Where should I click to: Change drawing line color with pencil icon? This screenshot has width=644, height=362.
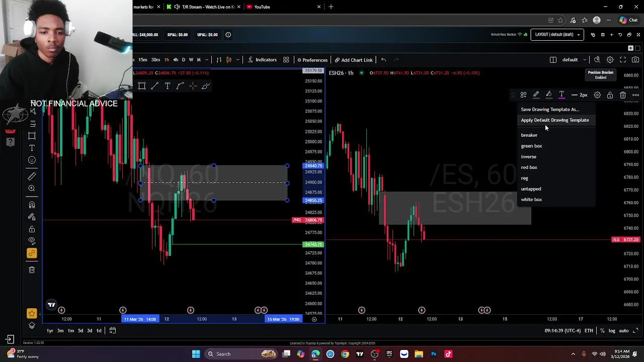pyautogui.click(x=536, y=95)
